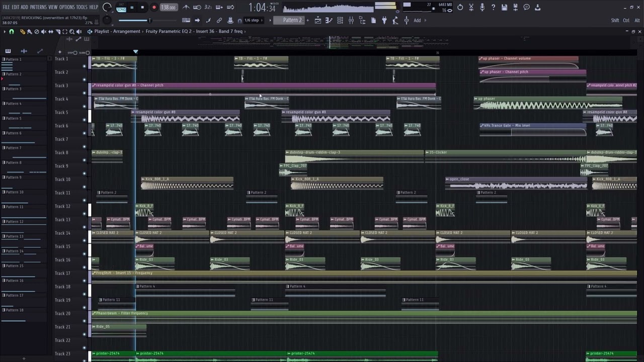Screen dimensions: 644x362
Task: Click the main volume knob
Action: (107, 8)
